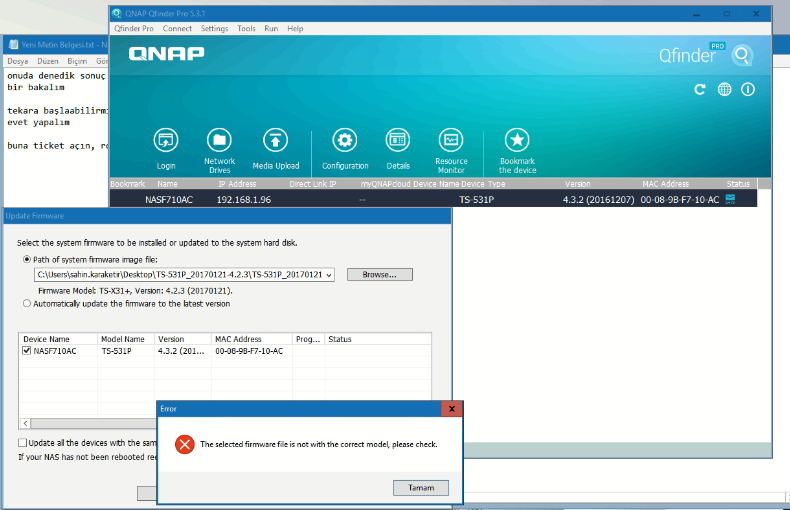The width and height of the screenshot is (790, 510).
Task: Sort by MAC Address column in update list
Action: click(x=251, y=339)
